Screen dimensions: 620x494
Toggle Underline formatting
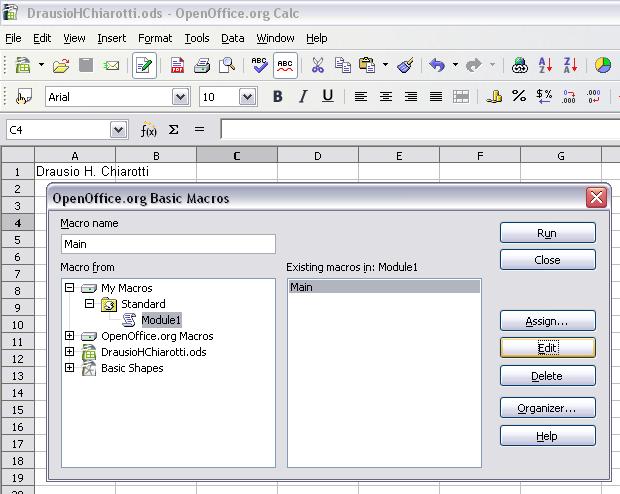[x=328, y=96]
